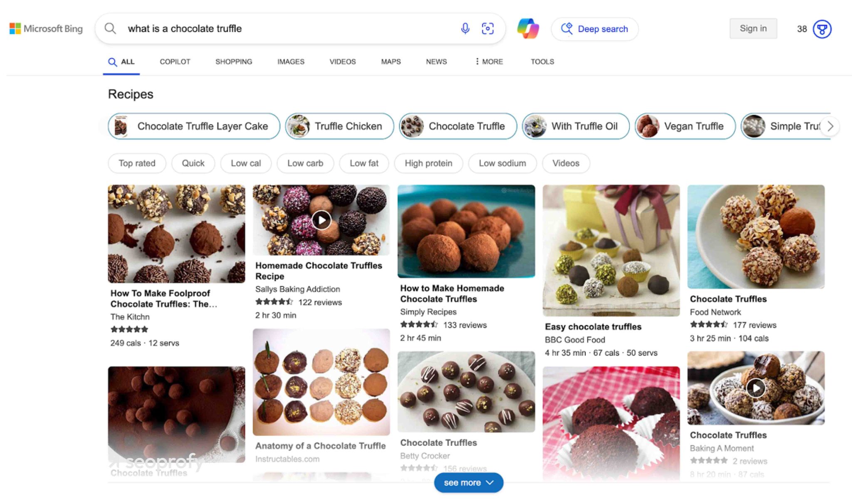The width and height of the screenshot is (852, 504).
Task: Open visual search via the camera icon
Action: pyautogui.click(x=487, y=29)
